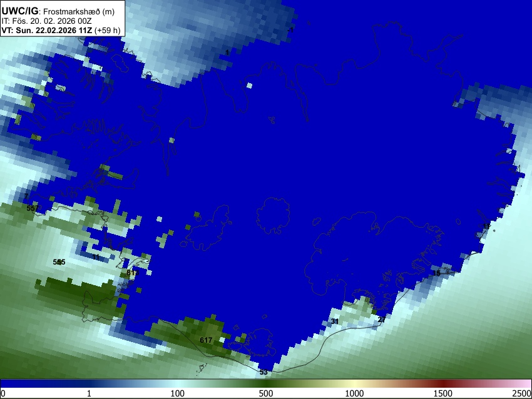Click the '0' tick on the color scale
This screenshot has width=532, height=399.
(x=3, y=393)
